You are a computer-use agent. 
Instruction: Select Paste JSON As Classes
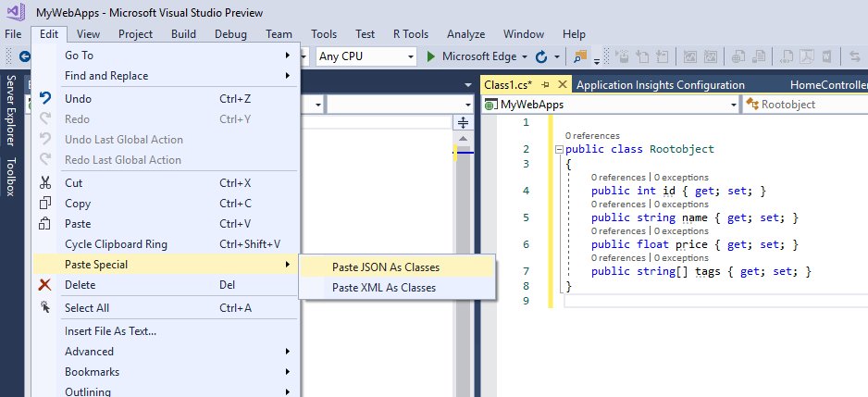396,267
